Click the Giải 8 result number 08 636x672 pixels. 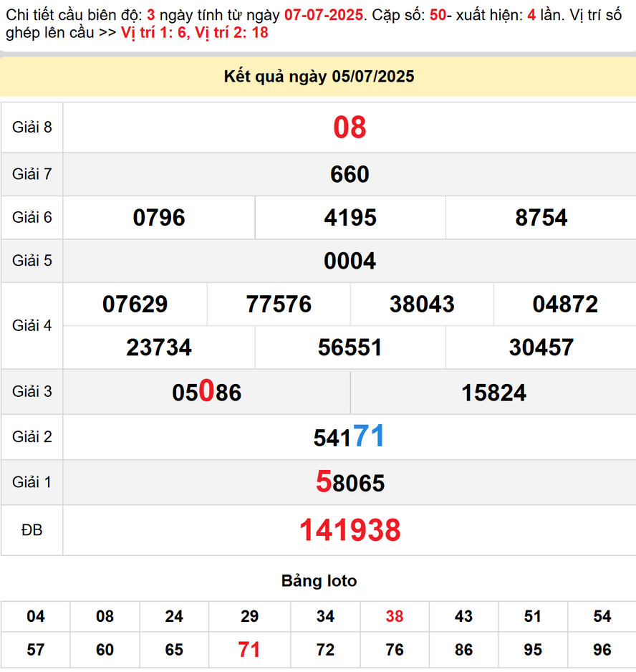[350, 128]
